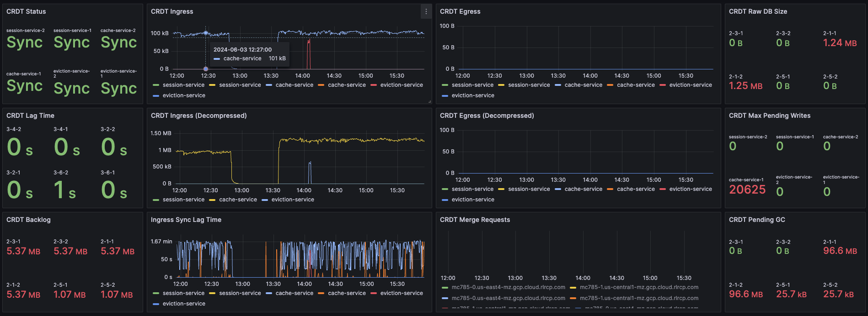Open the Ingress Sync Lag Time title menu

click(186, 220)
